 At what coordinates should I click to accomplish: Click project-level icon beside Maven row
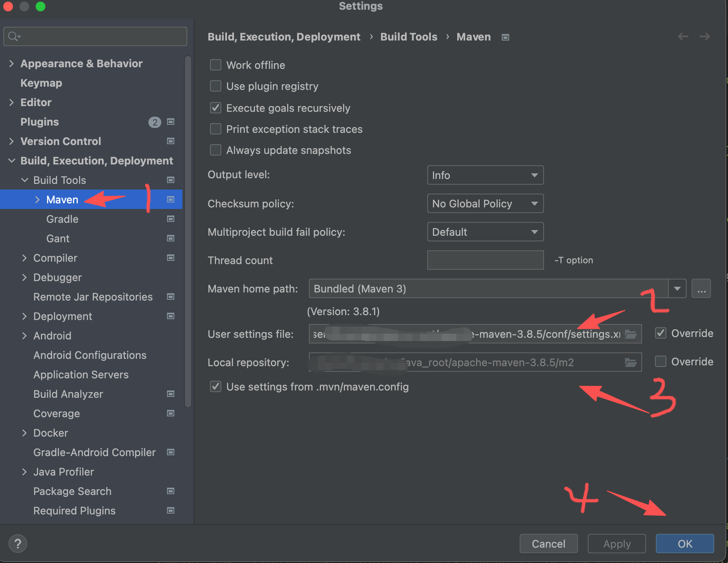point(171,199)
